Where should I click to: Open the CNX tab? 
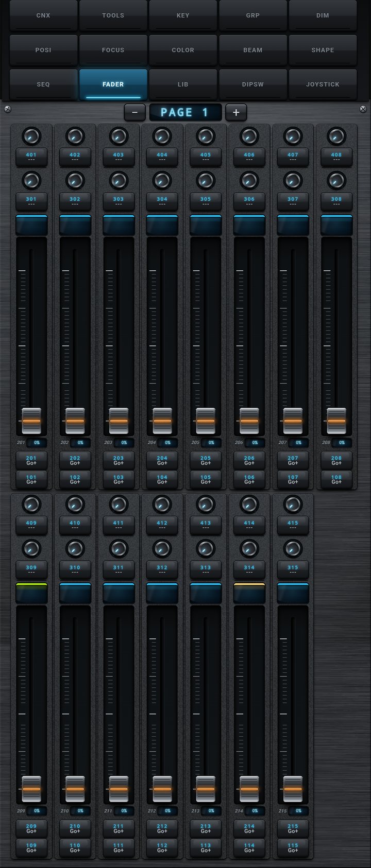pyautogui.click(x=43, y=15)
